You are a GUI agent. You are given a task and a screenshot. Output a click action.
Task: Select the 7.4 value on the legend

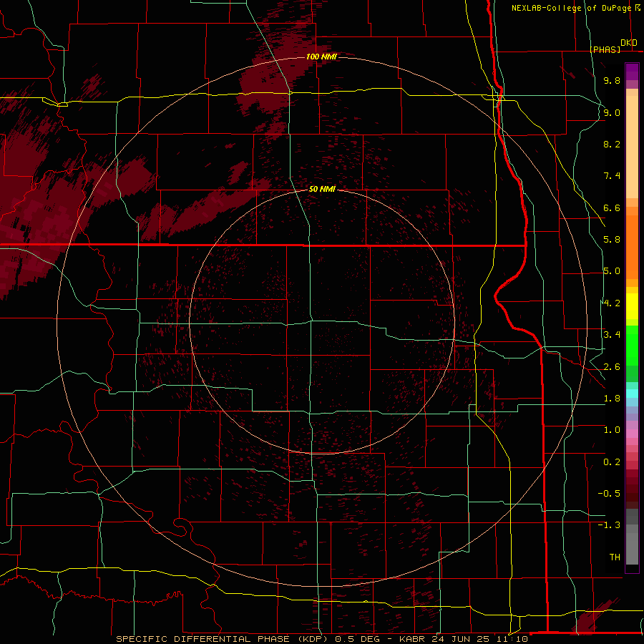coord(612,176)
